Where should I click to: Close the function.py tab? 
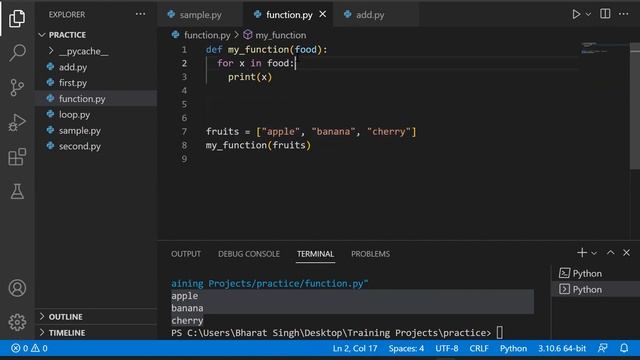322,14
